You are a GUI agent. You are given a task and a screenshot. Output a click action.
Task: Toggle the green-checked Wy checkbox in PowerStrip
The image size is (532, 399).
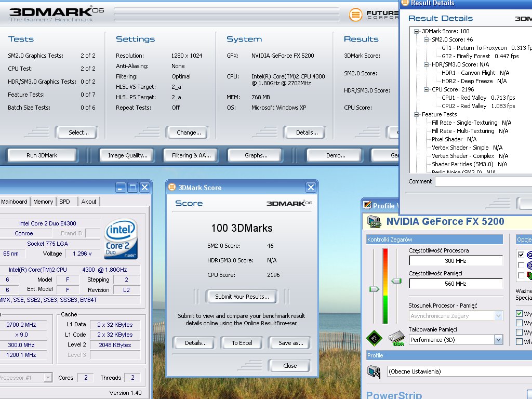coord(519,313)
